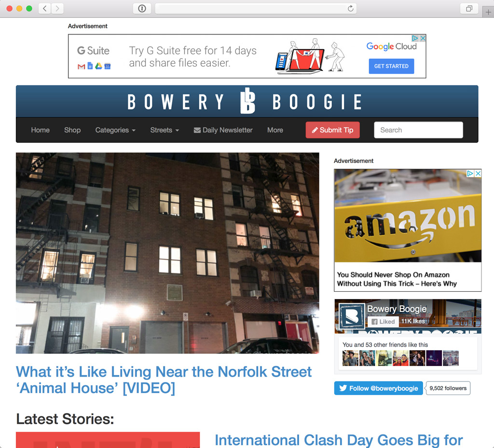Close the Amazon sidebar ad
494x448 pixels.
[478, 174]
